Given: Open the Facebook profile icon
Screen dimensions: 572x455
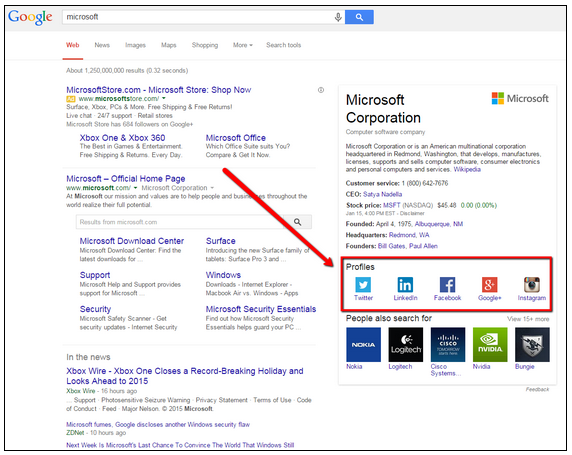Looking at the screenshot, I should (x=447, y=285).
